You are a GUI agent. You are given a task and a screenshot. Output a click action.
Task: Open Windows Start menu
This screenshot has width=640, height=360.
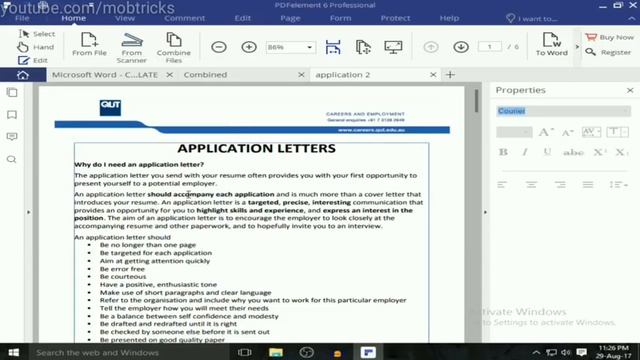13,352
